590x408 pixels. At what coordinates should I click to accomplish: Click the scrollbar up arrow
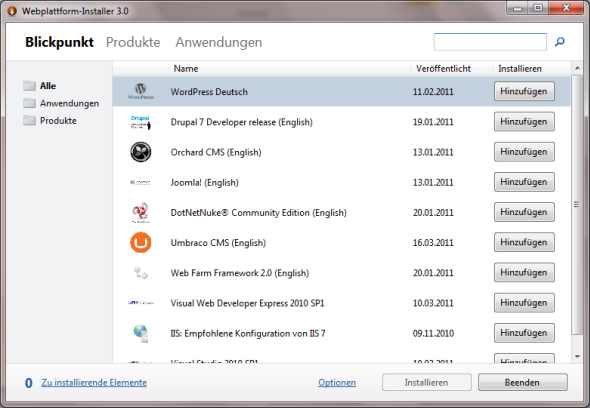click(x=577, y=68)
